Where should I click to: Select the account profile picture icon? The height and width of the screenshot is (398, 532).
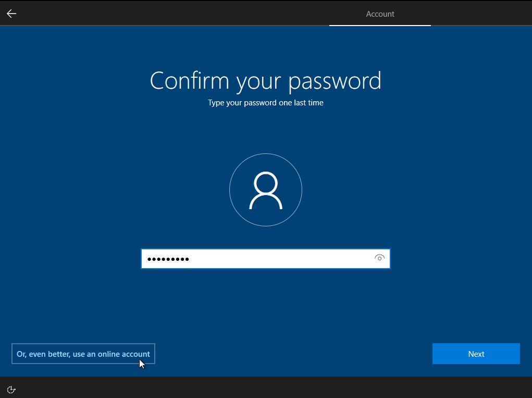tap(266, 189)
